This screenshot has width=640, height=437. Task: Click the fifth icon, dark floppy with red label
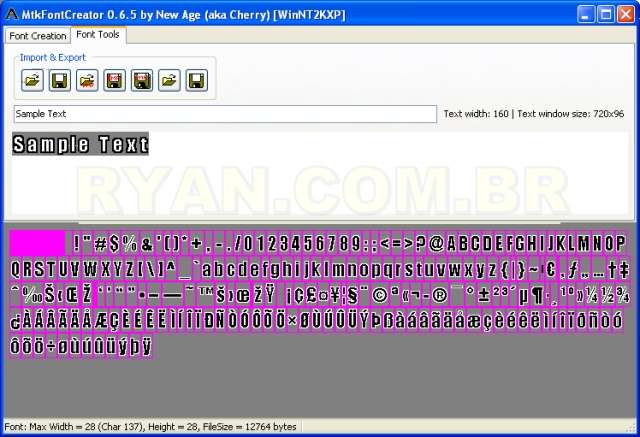pyautogui.click(x=142, y=79)
